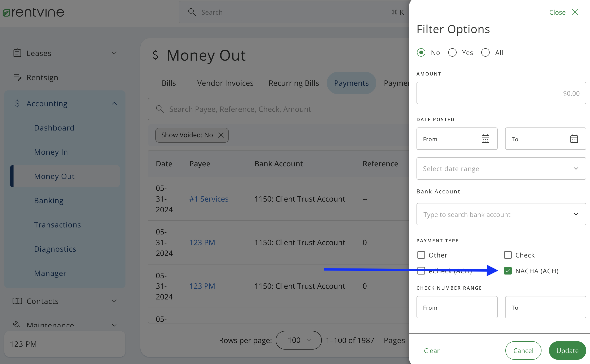Open the Rows per page dropdown
590x364 pixels.
(298, 340)
